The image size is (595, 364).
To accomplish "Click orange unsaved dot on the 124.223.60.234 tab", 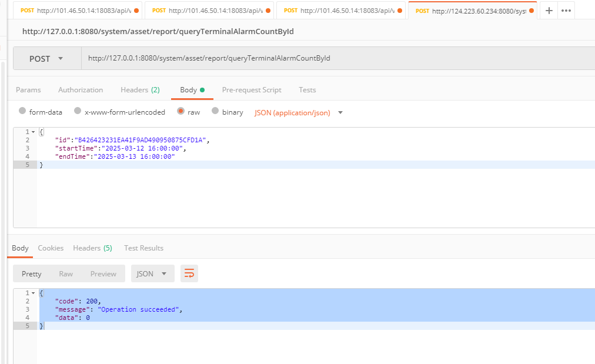I will pyautogui.click(x=531, y=11).
